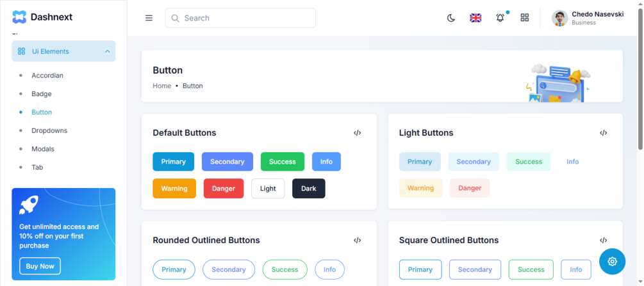Open the Chedo Nasevski profile dropdown
This screenshot has width=644, height=286.
tap(588, 18)
